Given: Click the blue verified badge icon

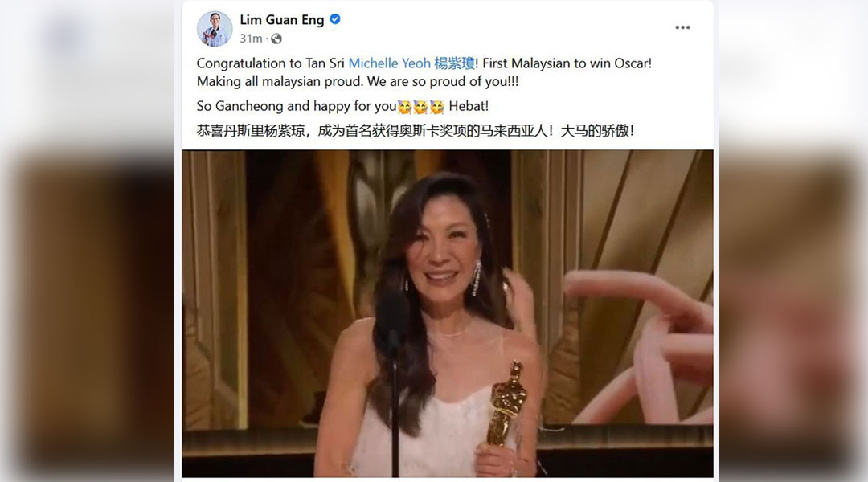Looking at the screenshot, I should tap(335, 19).
